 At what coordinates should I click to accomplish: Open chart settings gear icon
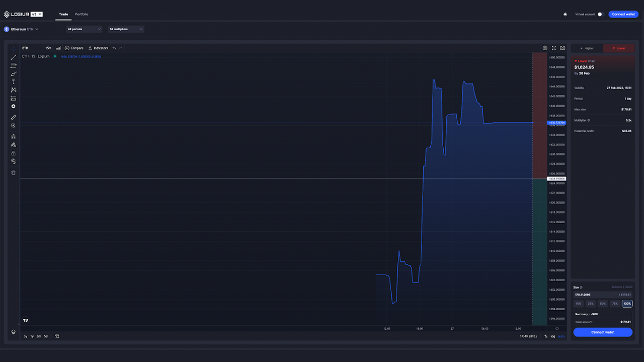pos(545,48)
